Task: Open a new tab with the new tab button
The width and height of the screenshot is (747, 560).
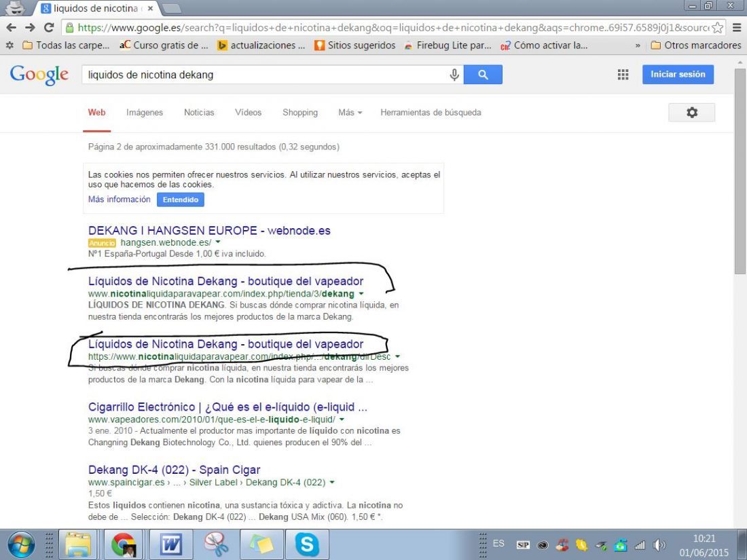Action: tap(171, 8)
